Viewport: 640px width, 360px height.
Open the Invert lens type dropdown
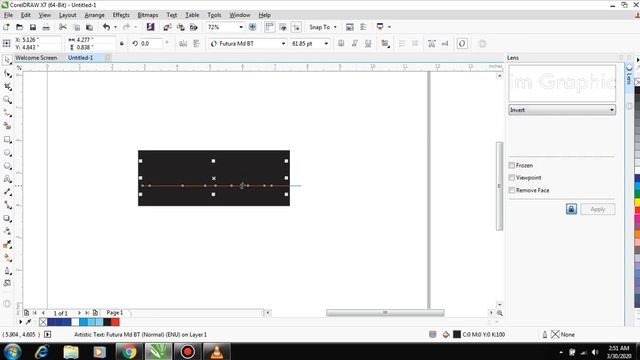(562, 110)
